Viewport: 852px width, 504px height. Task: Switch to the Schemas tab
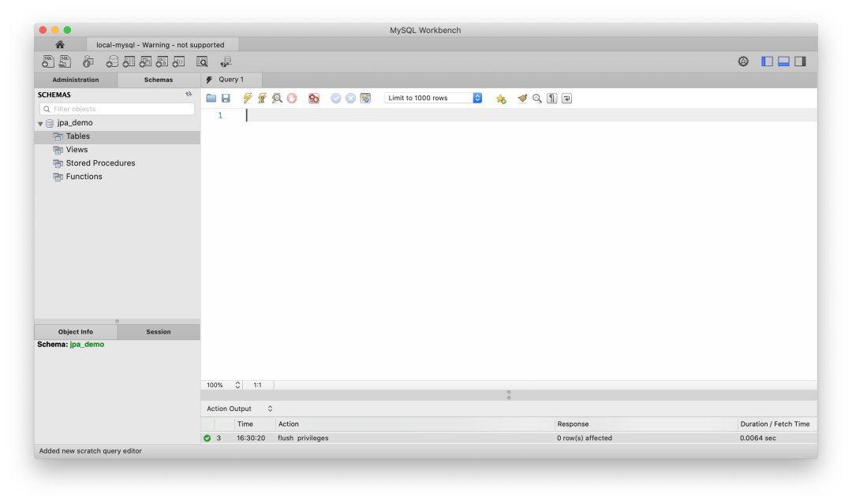click(158, 80)
